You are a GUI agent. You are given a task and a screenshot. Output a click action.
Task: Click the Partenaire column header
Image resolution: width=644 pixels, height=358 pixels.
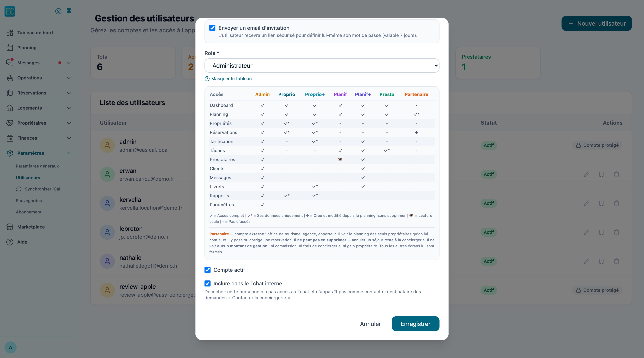tap(416, 94)
